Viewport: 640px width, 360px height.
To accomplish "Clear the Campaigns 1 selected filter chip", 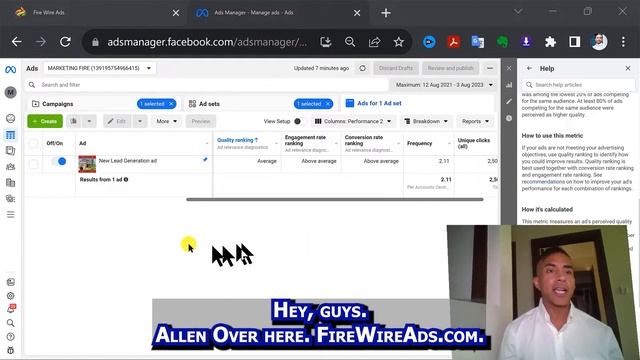I will [x=171, y=104].
